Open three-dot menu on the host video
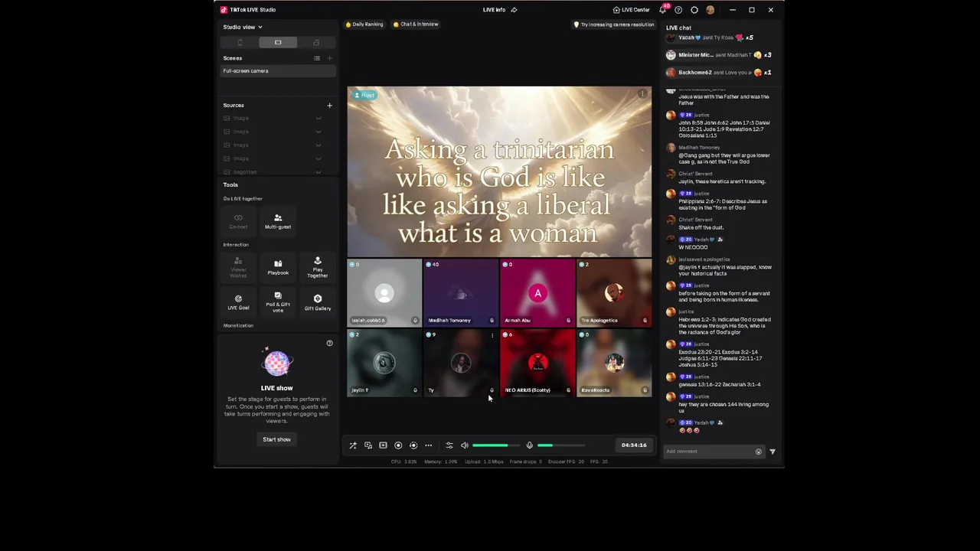Image resolution: width=980 pixels, height=551 pixels. click(642, 94)
